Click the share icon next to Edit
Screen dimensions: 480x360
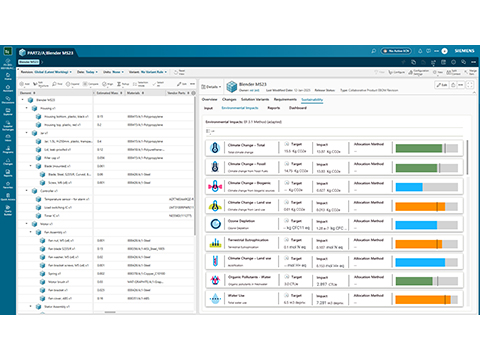coord(453,85)
